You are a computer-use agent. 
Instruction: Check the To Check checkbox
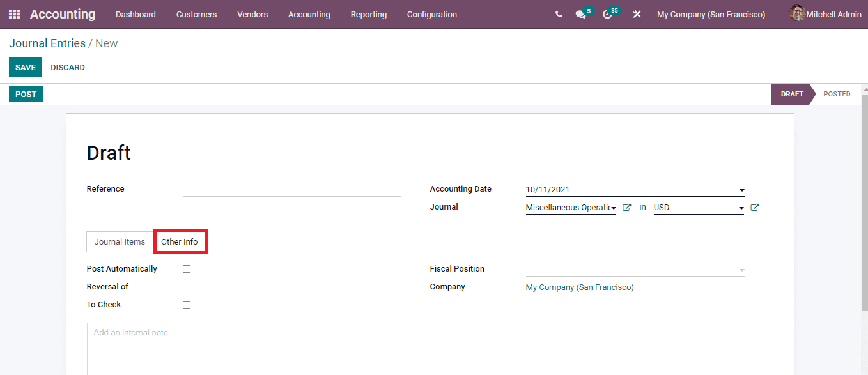tap(186, 304)
